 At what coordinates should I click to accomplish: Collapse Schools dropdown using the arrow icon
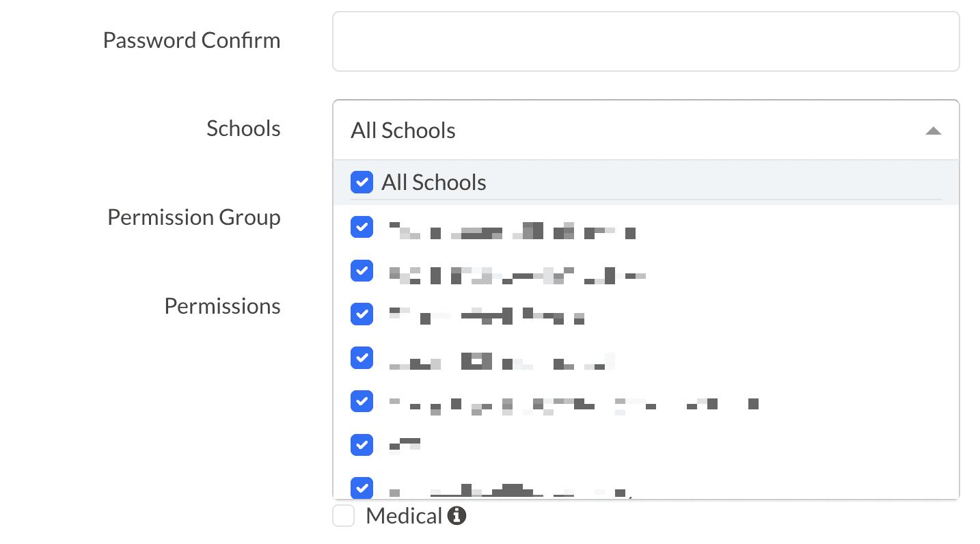[x=933, y=131]
